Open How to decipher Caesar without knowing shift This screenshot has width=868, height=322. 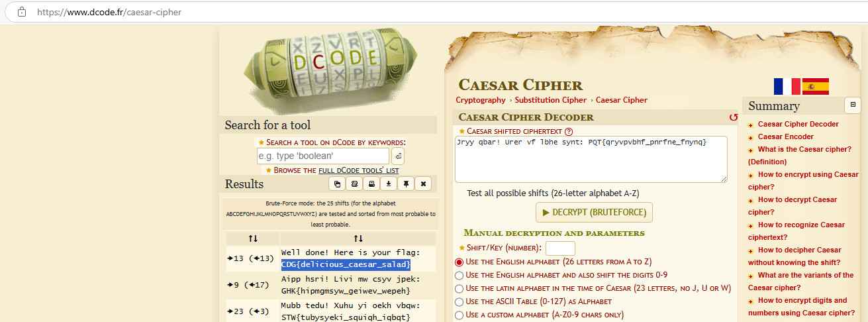point(795,256)
